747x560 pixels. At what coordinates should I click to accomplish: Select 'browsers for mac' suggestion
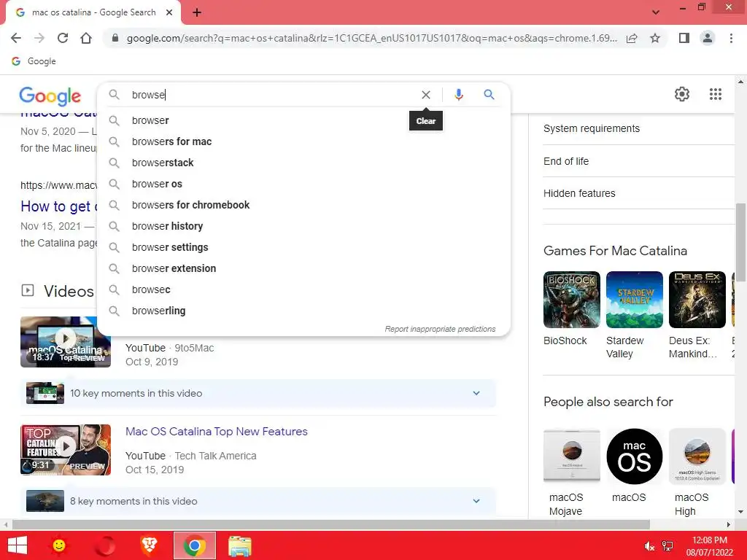point(304,141)
